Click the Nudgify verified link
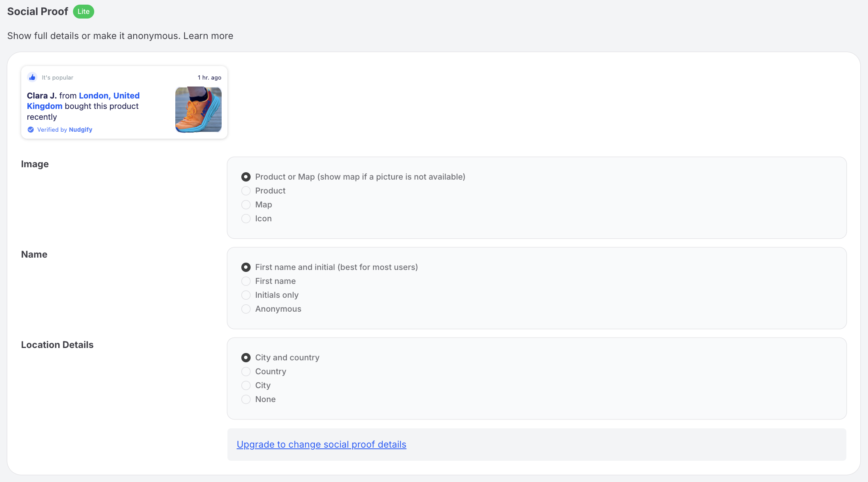 80,130
